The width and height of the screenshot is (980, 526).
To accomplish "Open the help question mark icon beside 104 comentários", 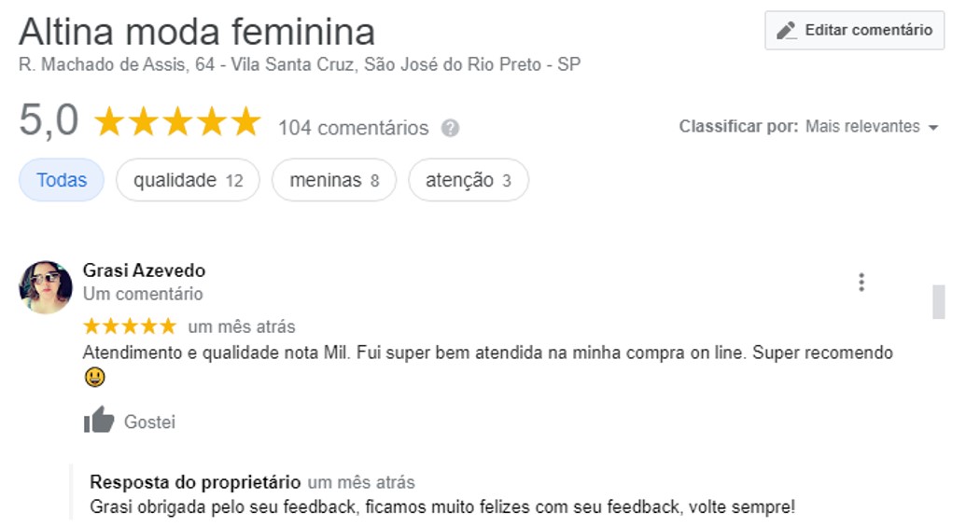I will tap(450, 128).
